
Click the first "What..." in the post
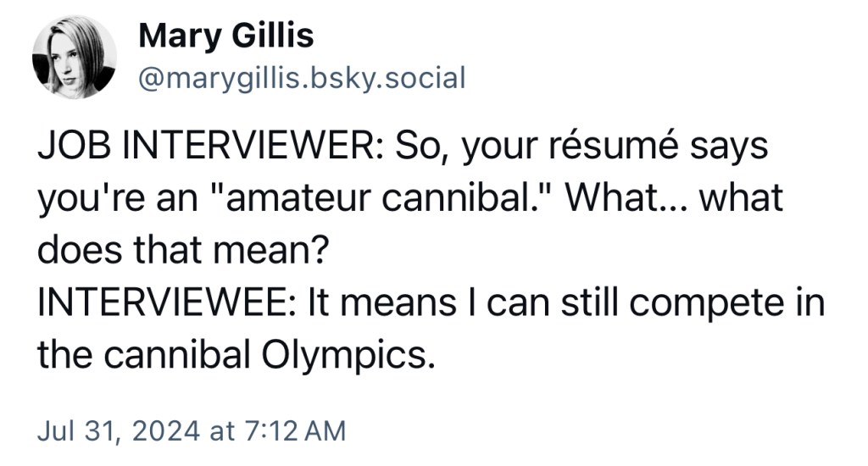click(x=620, y=198)
